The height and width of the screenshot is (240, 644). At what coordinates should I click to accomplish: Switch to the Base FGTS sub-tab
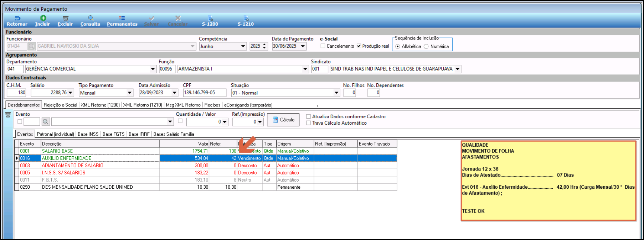pyautogui.click(x=113, y=134)
